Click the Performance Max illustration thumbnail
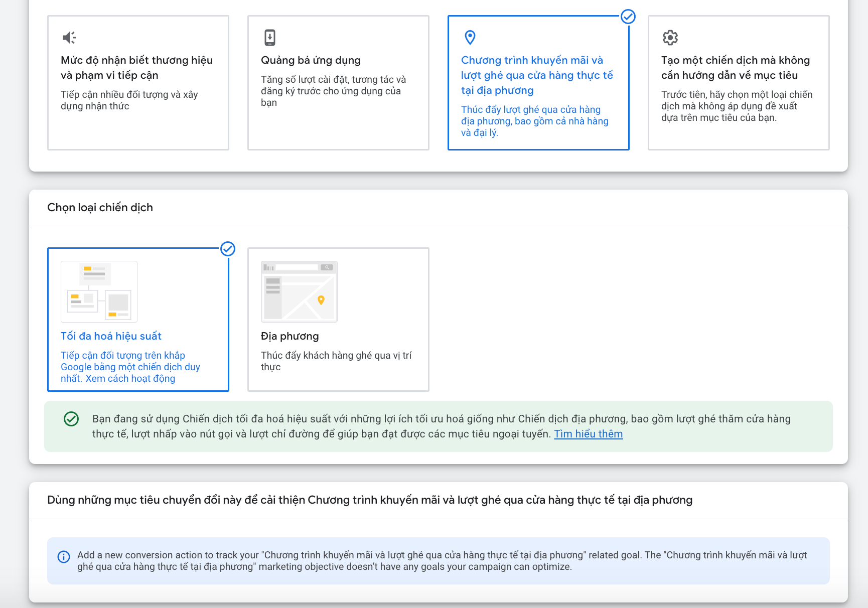This screenshot has width=868, height=608. pyautogui.click(x=99, y=291)
